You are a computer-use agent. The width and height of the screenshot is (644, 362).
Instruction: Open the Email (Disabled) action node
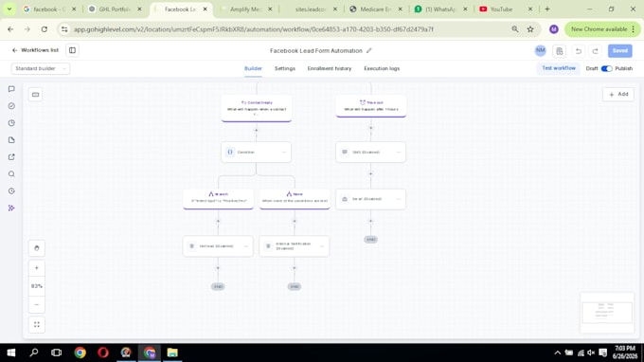tap(371, 199)
